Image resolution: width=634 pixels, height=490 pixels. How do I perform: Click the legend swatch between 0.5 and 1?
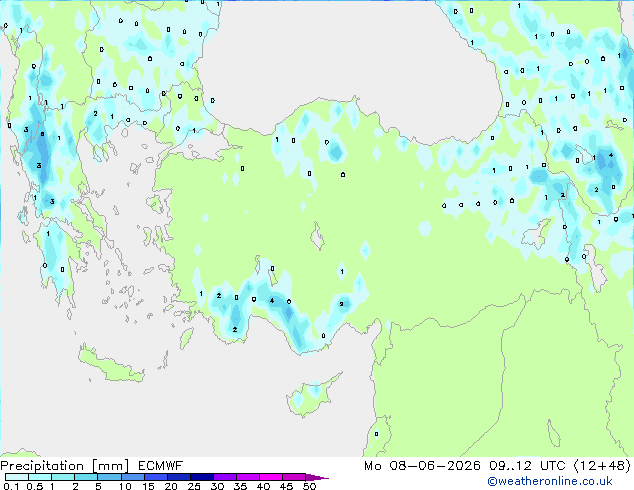point(40,477)
